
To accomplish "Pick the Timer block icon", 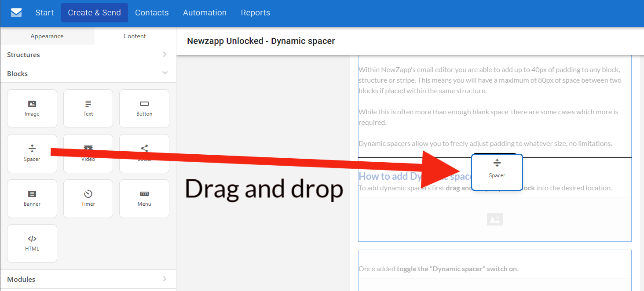I will 88,198.
